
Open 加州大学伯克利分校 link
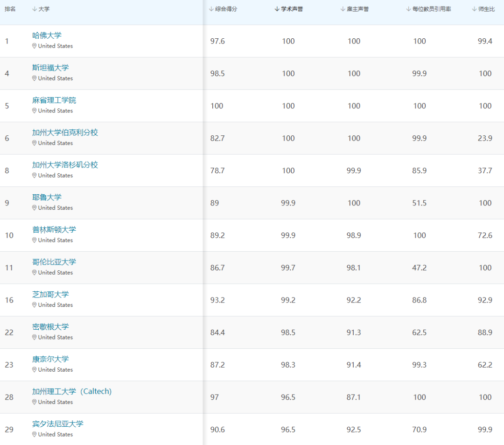click(65, 133)
